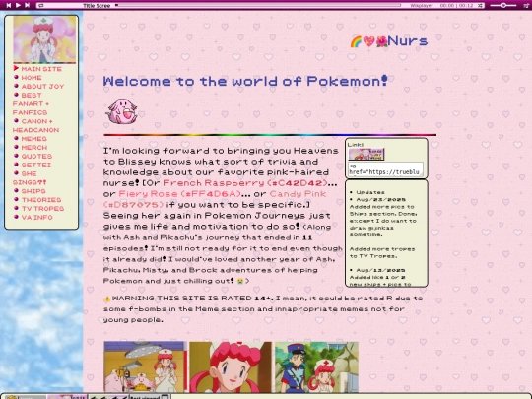
Task: Play the Title Screen track
Action: coord(18,5)
